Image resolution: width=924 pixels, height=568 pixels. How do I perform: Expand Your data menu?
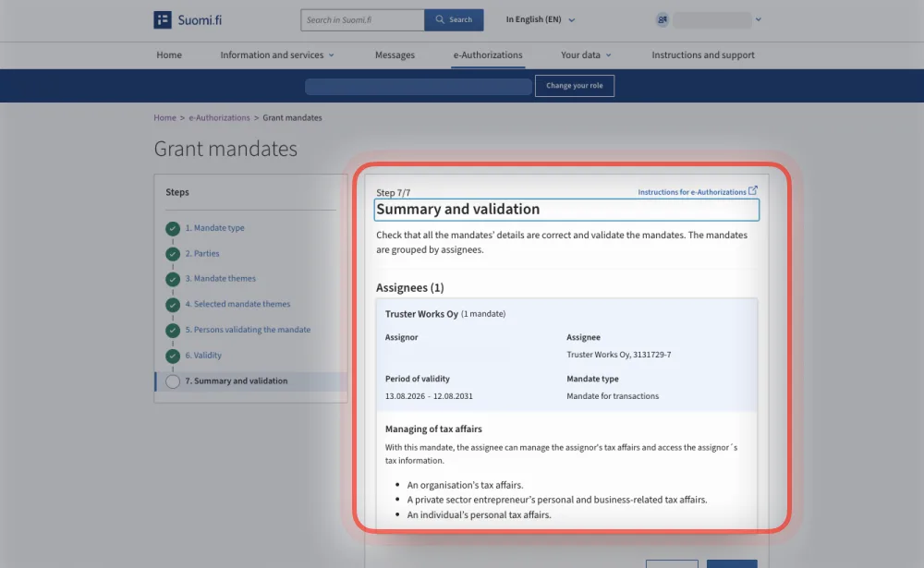(x=586, y=54)
